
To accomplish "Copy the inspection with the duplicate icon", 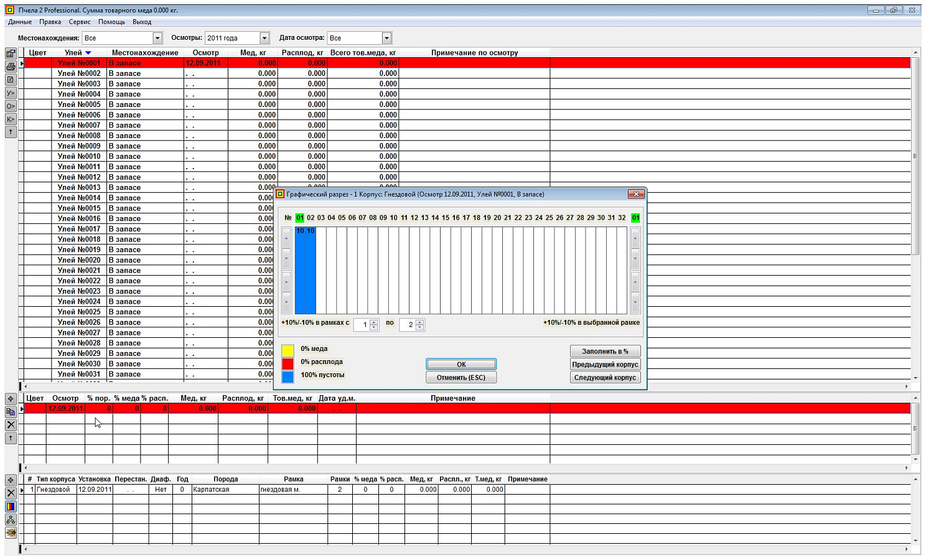I will [x=11, y=412].
